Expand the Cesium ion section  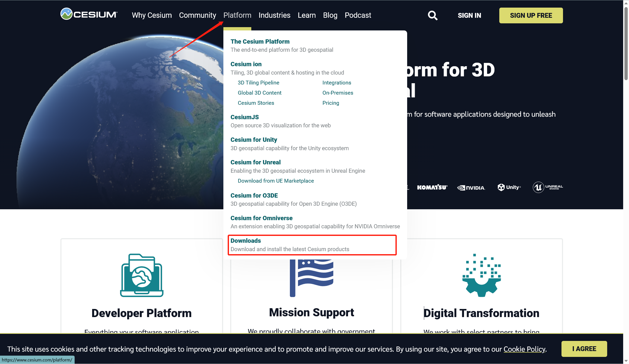pyautogui.click(x=246, y=64)
